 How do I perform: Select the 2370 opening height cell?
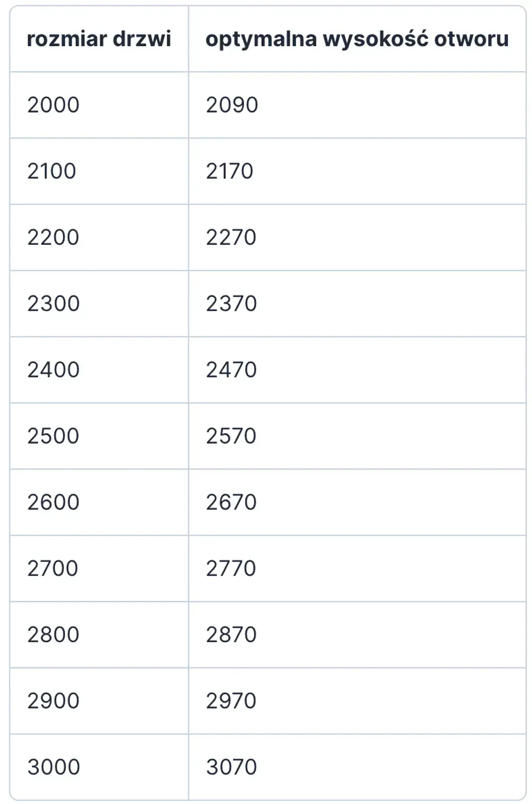[231, 303]
